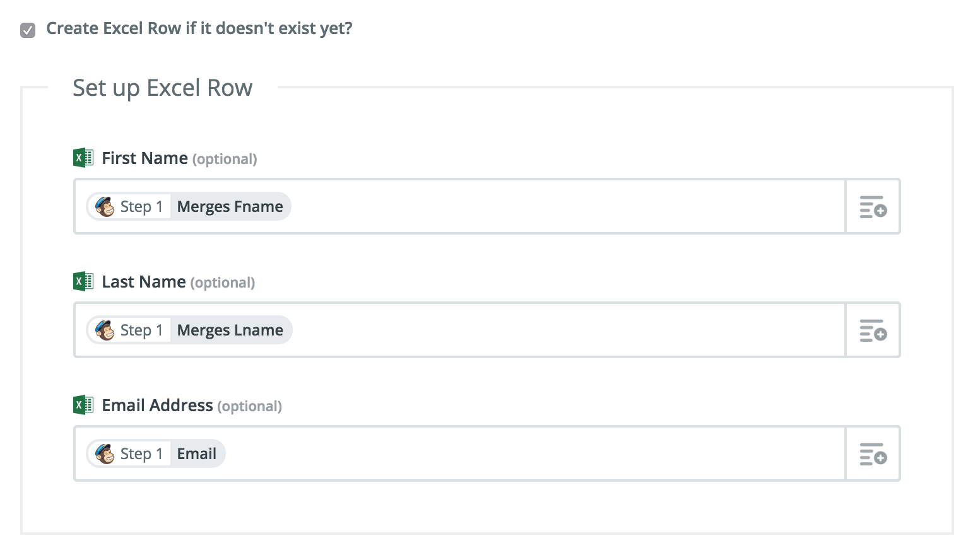Image resolution: width=973 pixels, height=560 pixels.
Task: Click inside the First Name input field
Action: [459, 207]
